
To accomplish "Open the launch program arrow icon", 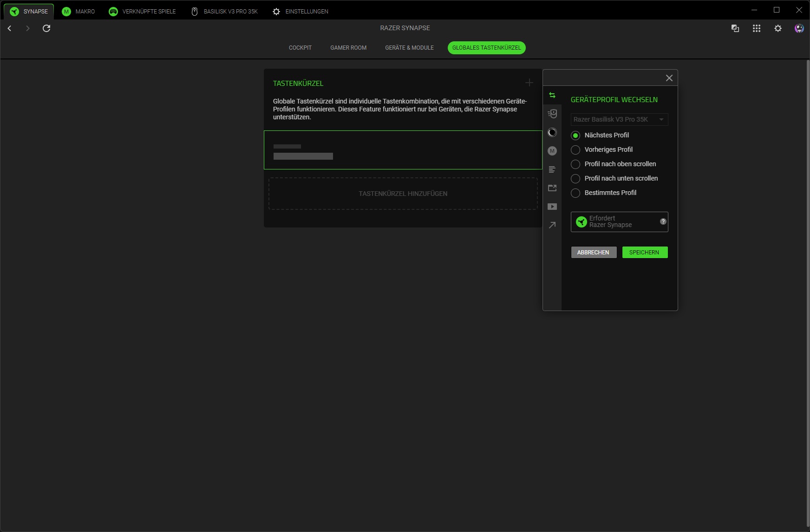I will pos(552,225).
